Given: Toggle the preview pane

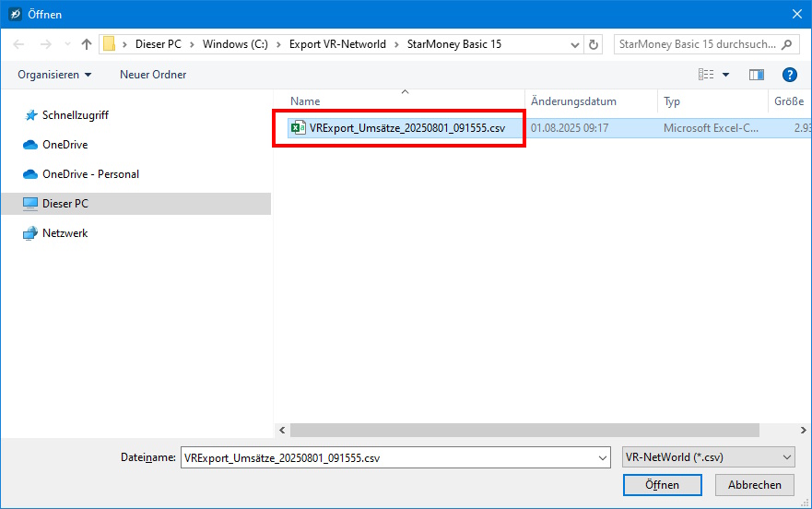Looking at the screenshot, I should [x=757, y=76].
